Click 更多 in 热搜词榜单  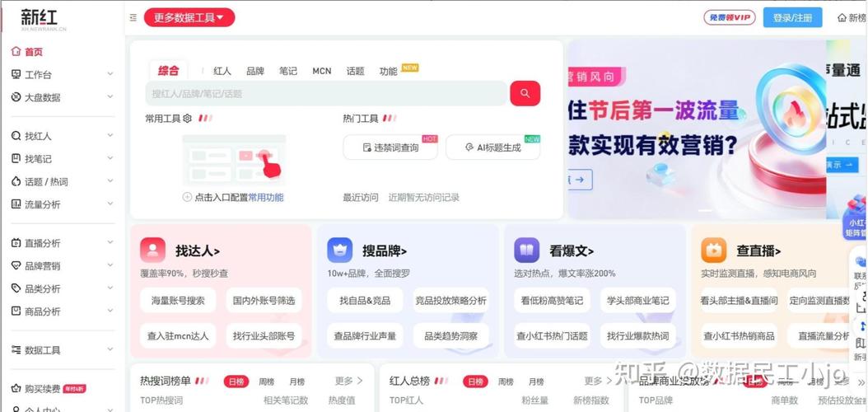coord(348,381)
